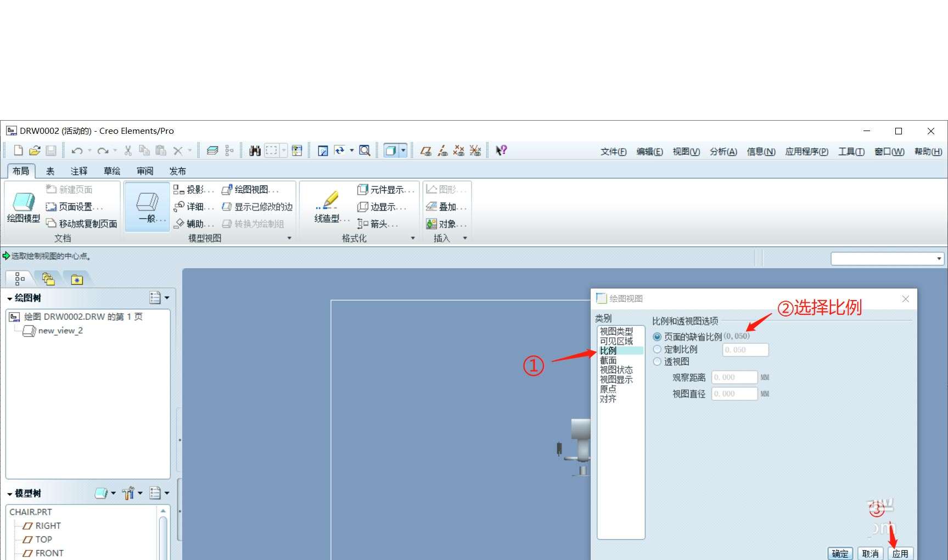This screenshot has width=948, height=560.
Task: Select 定制比例 custom scale radio
Action: pyautogui.click(x=657, y=349)
